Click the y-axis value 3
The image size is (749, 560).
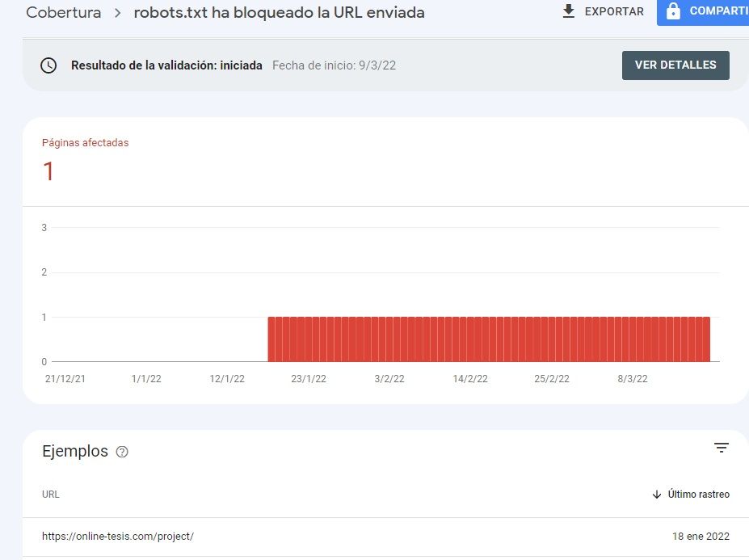point(44,228)
